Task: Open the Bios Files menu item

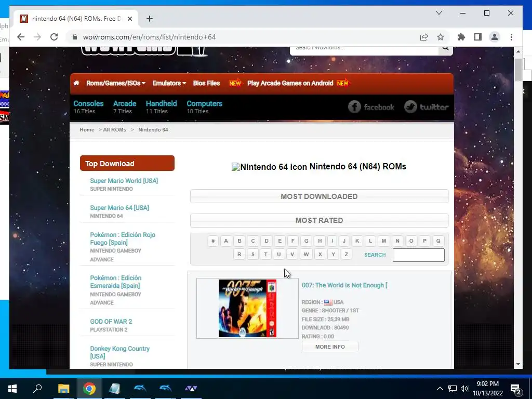Action: (206, 83)
